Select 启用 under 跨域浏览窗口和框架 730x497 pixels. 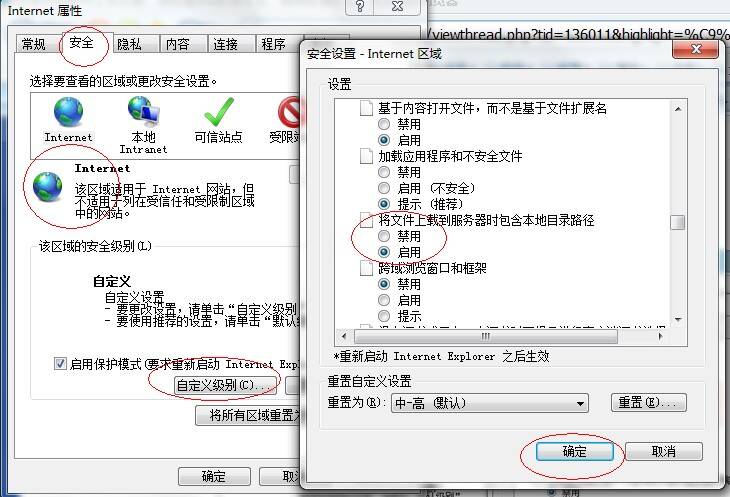click(384, 300)
